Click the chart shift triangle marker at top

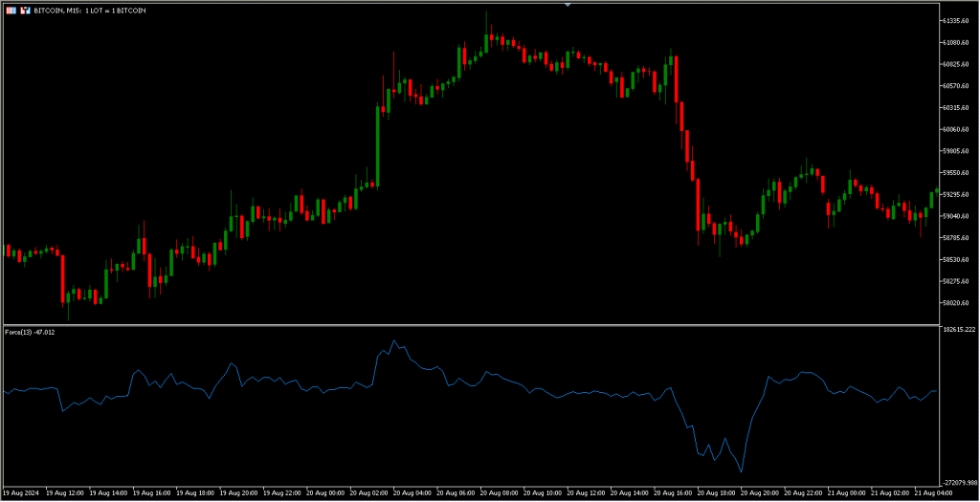568,5
